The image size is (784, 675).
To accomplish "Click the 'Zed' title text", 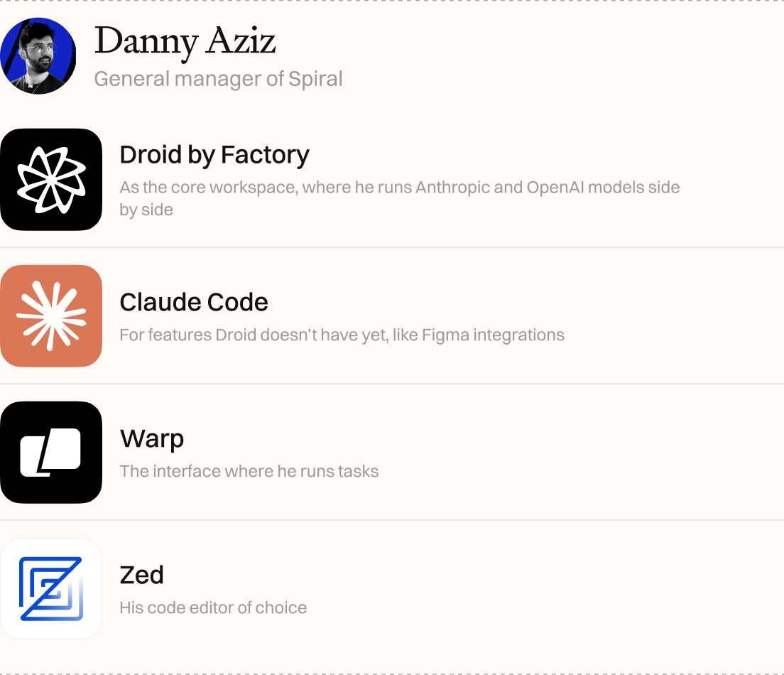I will click(x=142, y=575).
